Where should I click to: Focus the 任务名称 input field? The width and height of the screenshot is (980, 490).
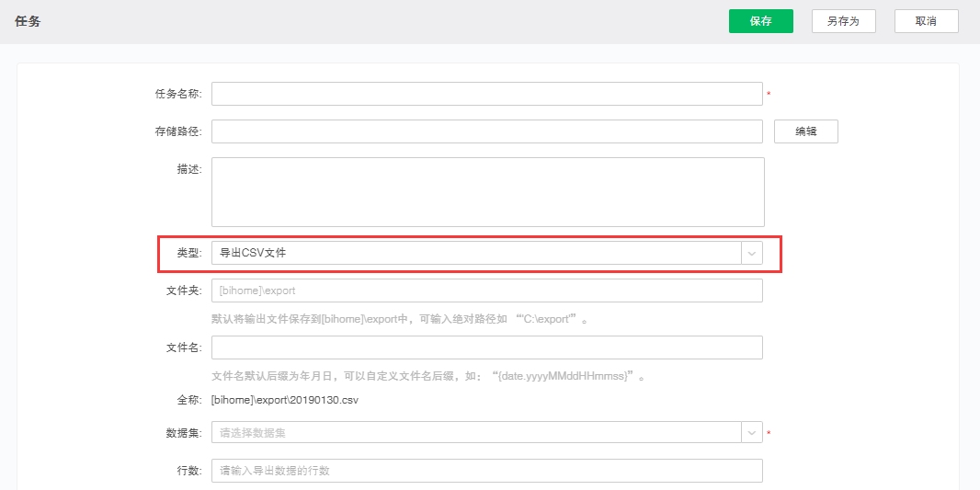(486, 94)
